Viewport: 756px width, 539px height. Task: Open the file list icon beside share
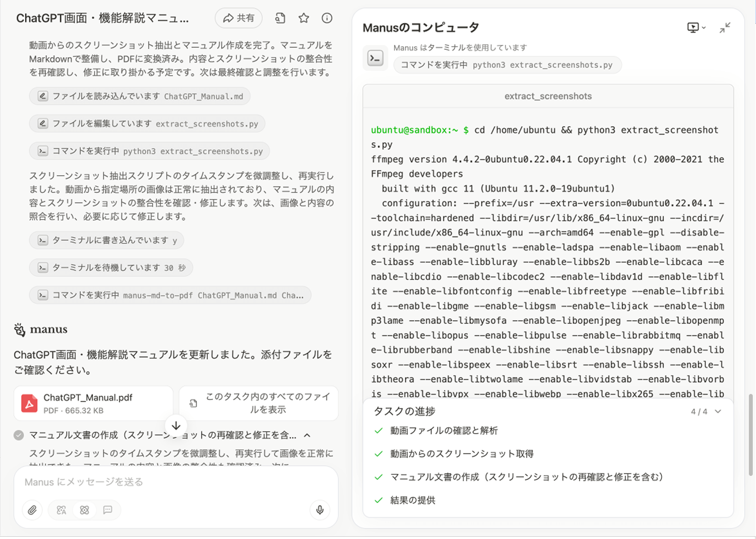pyautogui.click(x=280, y=18)
